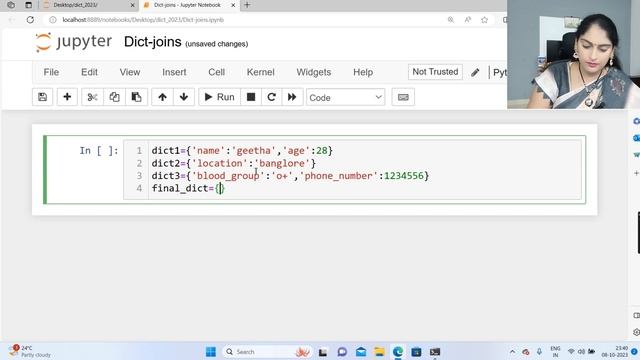Image resolution: width=640 pixels, height=360 pixels.
Task: Click the read aloud icon in address bar
Action: point(468,20)
